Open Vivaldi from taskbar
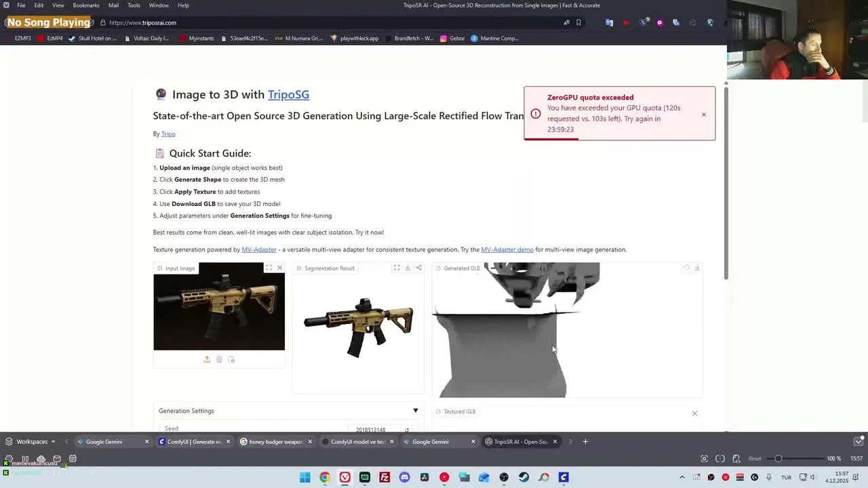This screenshot has width=868, height=488. click(x=344, y=477)
